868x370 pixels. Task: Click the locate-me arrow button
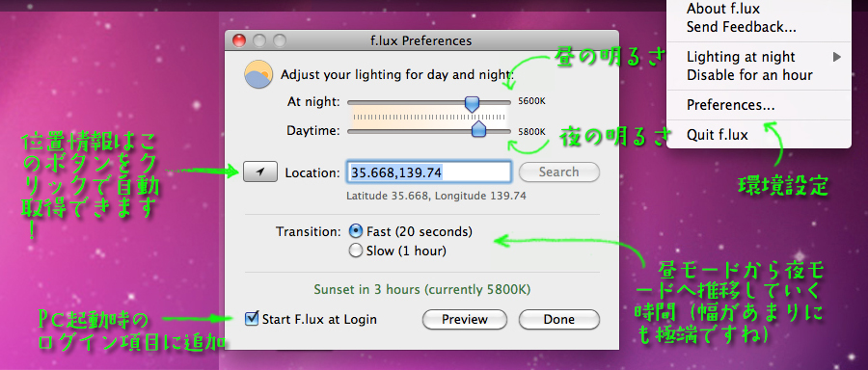pos(260,172)
